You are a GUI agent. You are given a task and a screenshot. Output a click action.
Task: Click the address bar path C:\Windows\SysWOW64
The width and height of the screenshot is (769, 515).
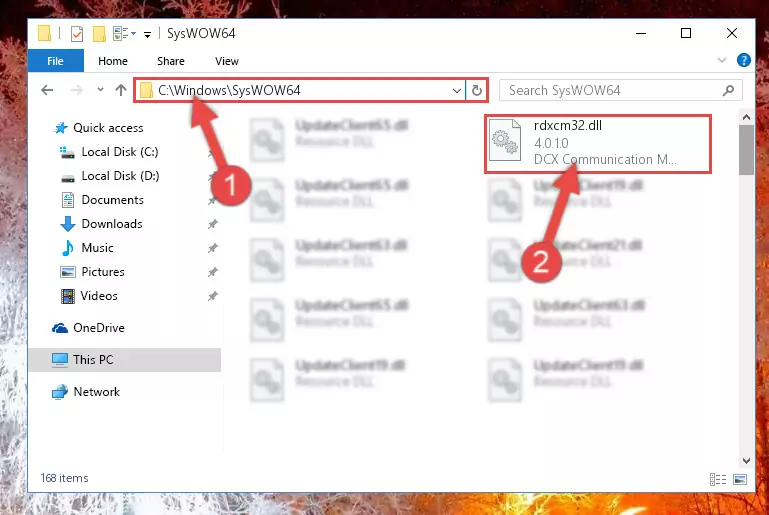pos(229,90)
